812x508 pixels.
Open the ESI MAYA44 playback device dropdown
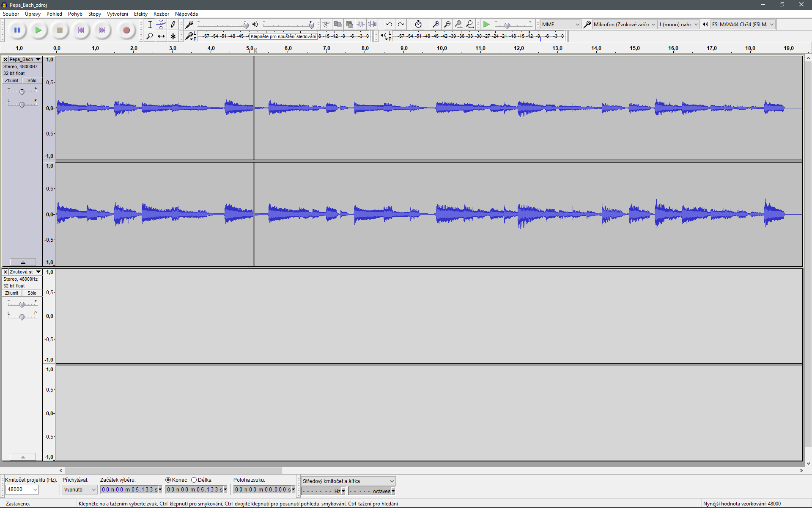click(743, 25)
